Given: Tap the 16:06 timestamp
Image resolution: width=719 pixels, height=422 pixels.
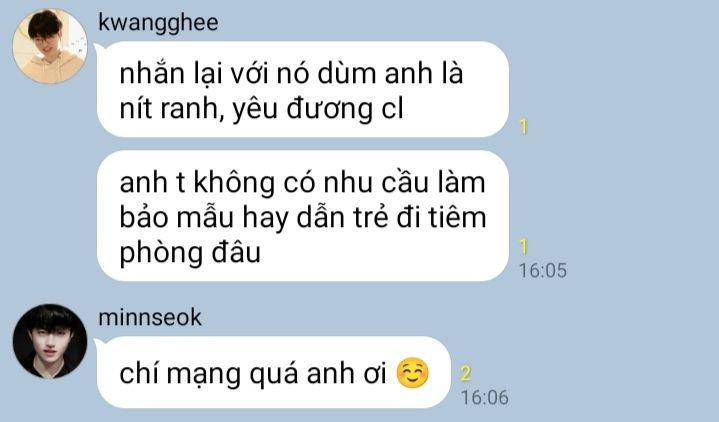Looking at the screenshot, I should (x=485, y=397).
